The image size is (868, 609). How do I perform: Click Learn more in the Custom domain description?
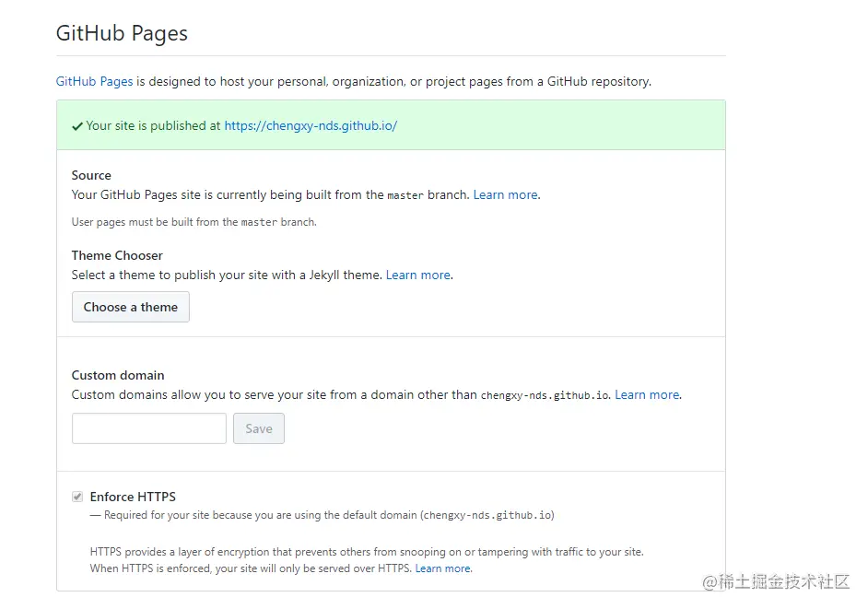pyautogui.click(x=647, y=394)
